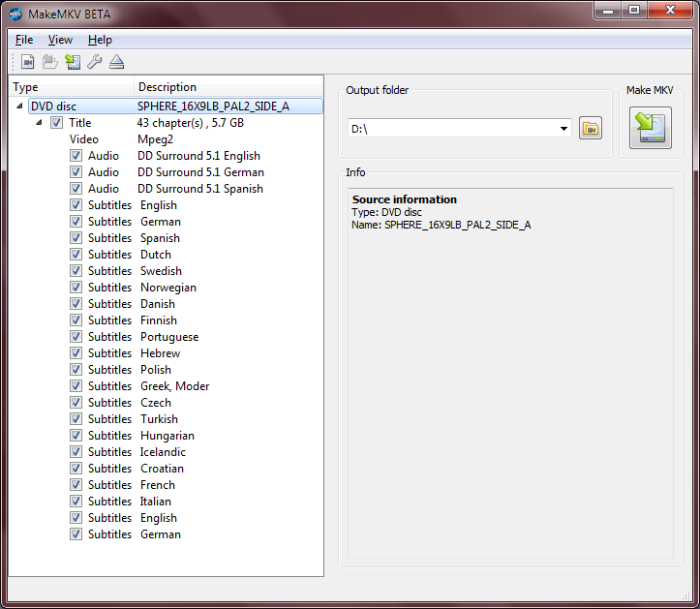
Task: Select the Icelandic subtitles description
Action: [163, 452]
